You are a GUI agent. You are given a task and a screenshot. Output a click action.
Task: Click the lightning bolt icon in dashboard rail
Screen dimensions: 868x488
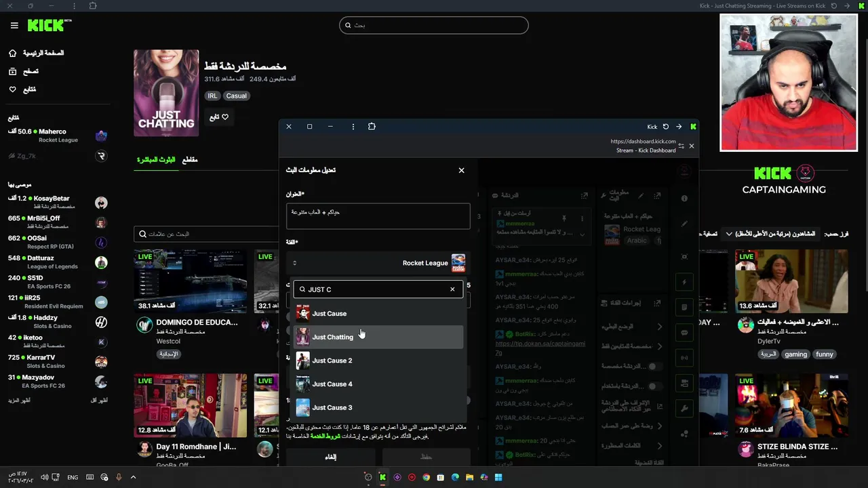pos(684,282)
